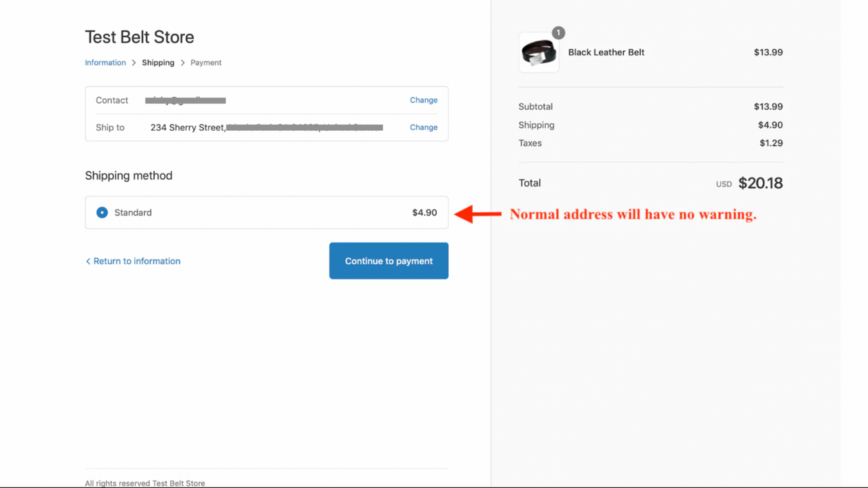Change the Contact email
This screenshot has width=868, height=488.
424,100
